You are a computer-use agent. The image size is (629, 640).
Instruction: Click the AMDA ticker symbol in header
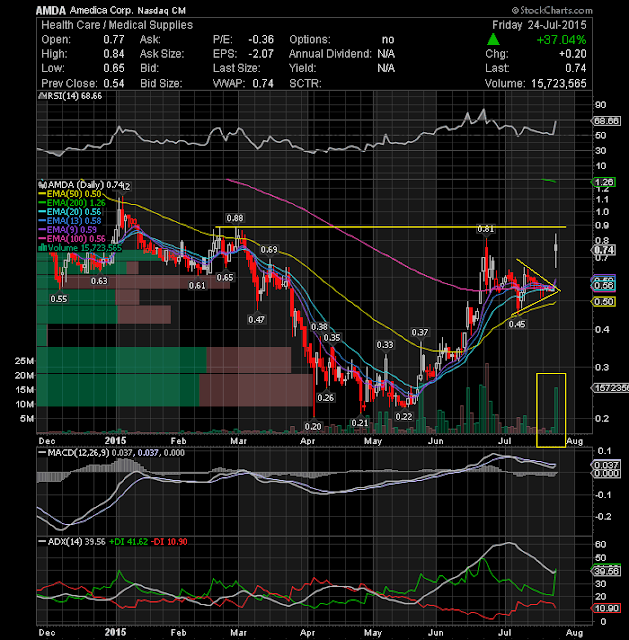click(51, 10)
